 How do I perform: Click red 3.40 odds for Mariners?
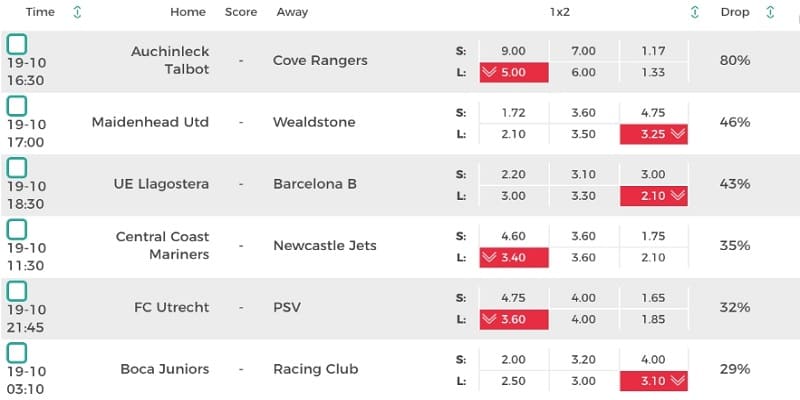coord(514,258)
